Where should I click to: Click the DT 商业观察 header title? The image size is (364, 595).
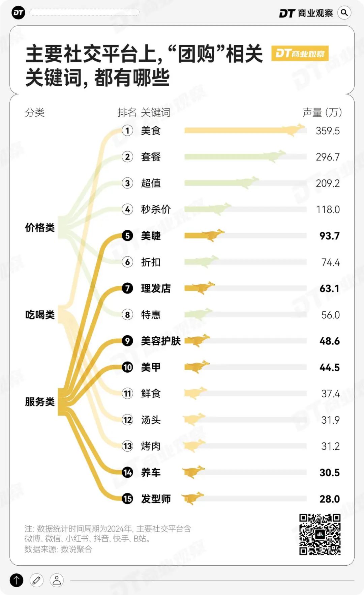tap(306, 13)
